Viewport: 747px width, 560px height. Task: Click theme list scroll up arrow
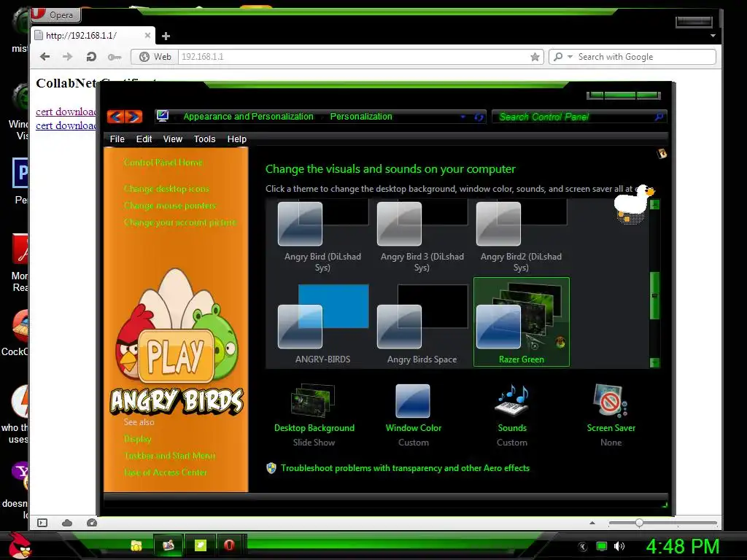pos(655,205)
